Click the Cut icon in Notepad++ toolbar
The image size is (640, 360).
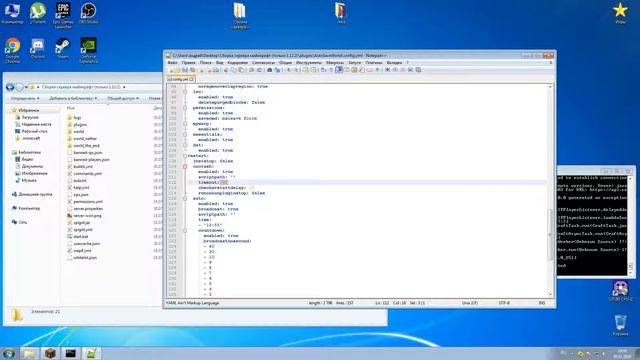click(x=226, y=70)
